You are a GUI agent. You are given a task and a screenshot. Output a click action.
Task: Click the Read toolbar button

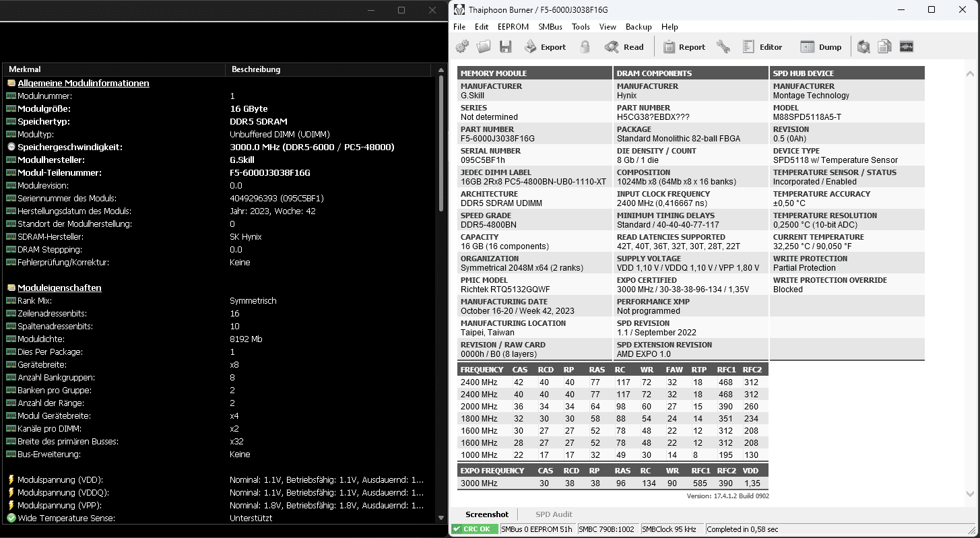624,46
